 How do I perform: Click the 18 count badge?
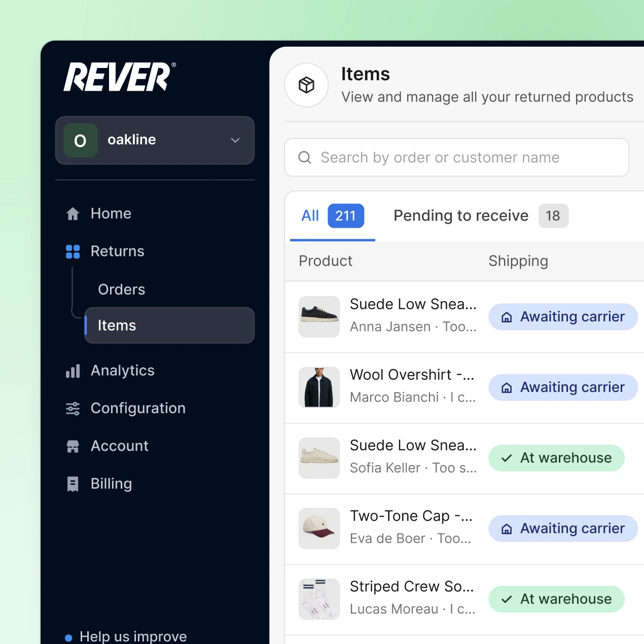(553, 216)
